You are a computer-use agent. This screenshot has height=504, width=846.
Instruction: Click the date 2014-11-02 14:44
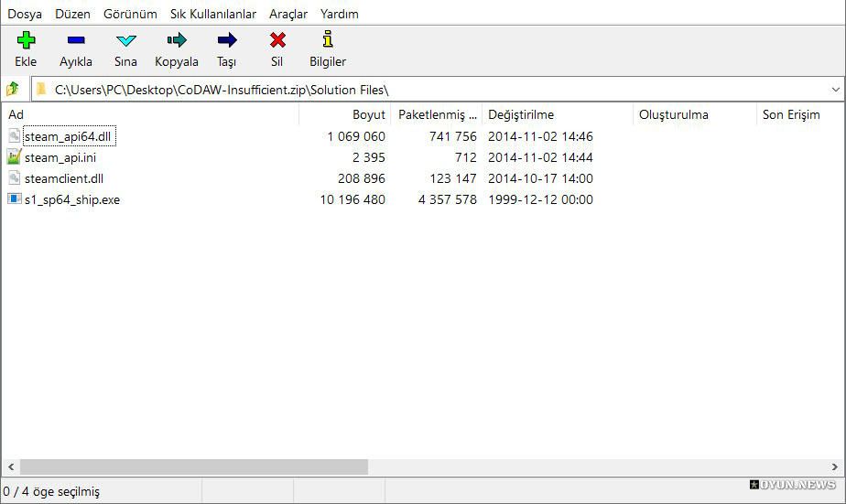[540, 157]
